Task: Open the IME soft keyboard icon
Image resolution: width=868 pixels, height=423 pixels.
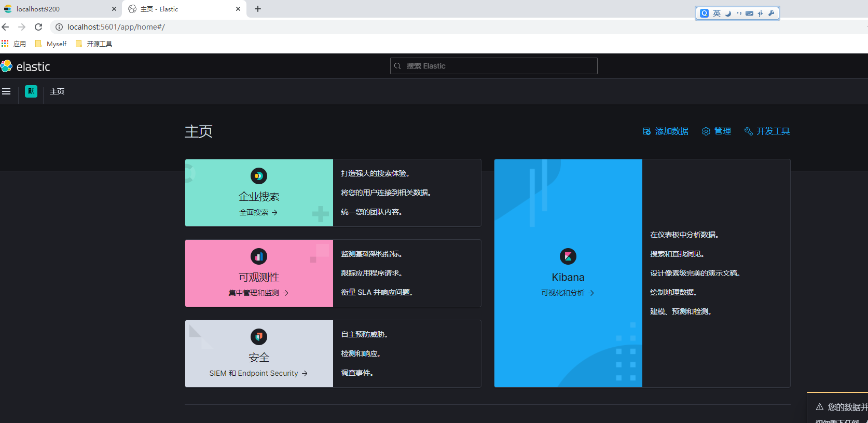Action: point(749,13)
